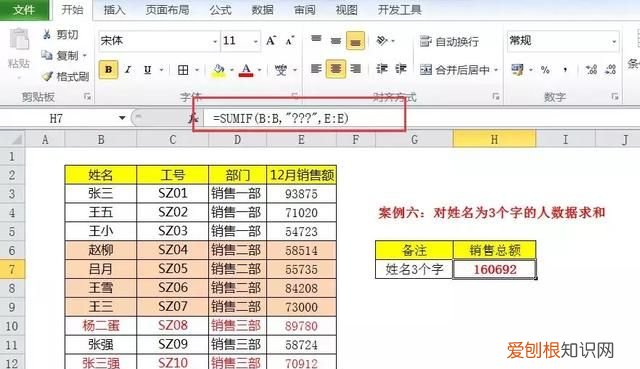Screen dimensions: 640x369
Task: Align cell text to the left
Action: click(x=316, y=69)
